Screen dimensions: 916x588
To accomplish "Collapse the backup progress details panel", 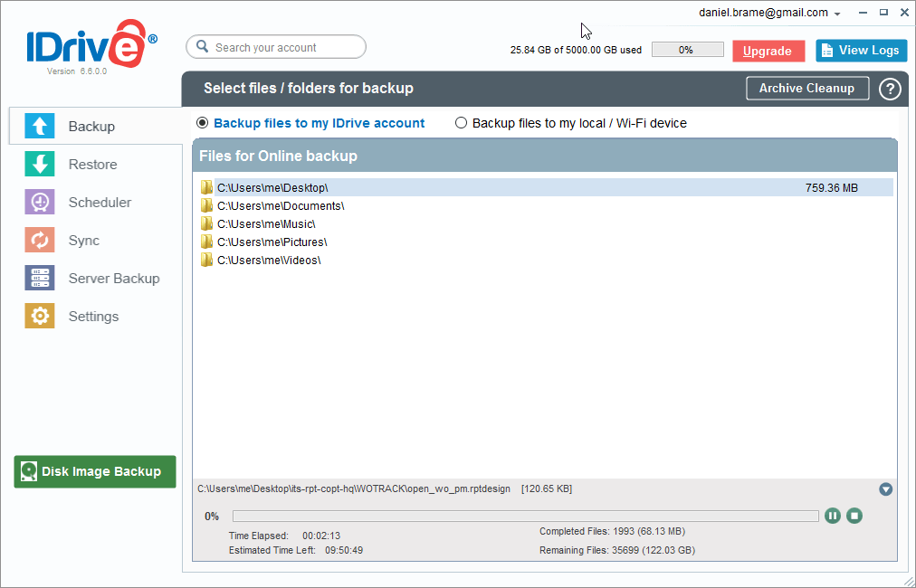I will (x=885, y=489).
